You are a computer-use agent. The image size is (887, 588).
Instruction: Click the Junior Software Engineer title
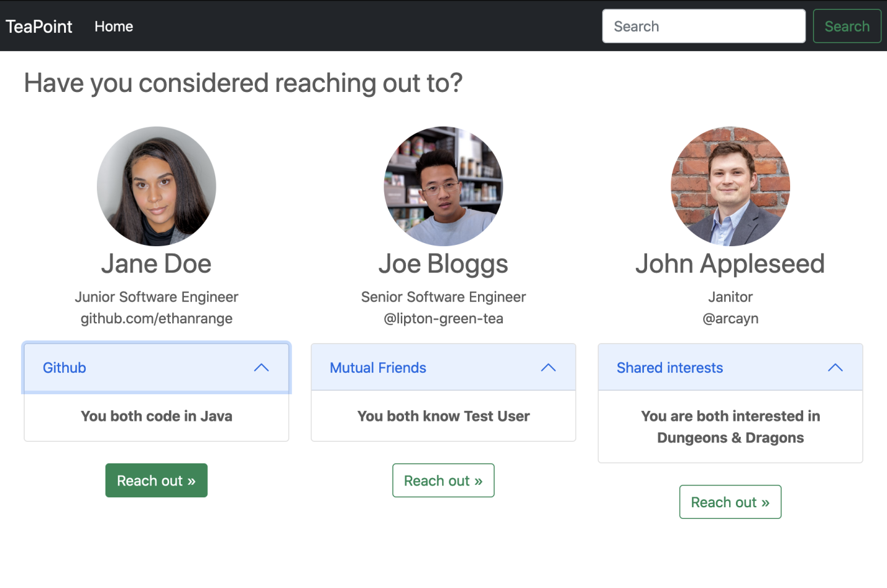(x=157, y=297)
